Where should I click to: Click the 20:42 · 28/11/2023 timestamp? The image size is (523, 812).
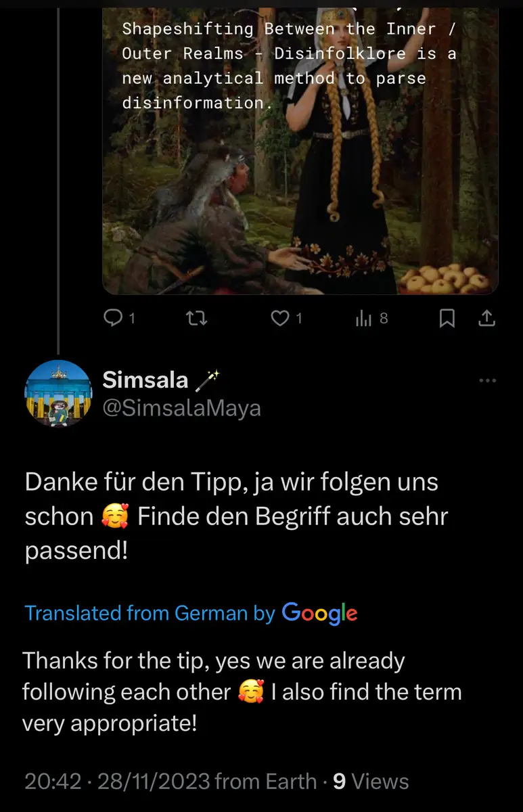[x=116, y=782]
